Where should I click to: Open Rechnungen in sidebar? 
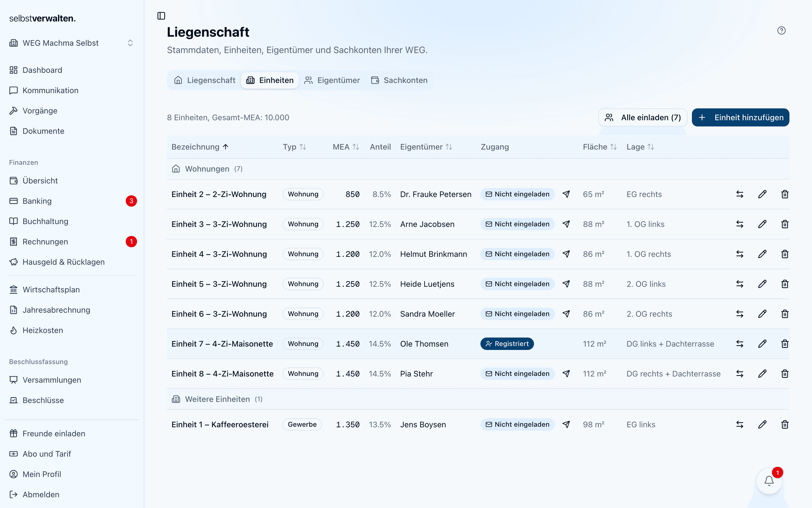(72, 242)
